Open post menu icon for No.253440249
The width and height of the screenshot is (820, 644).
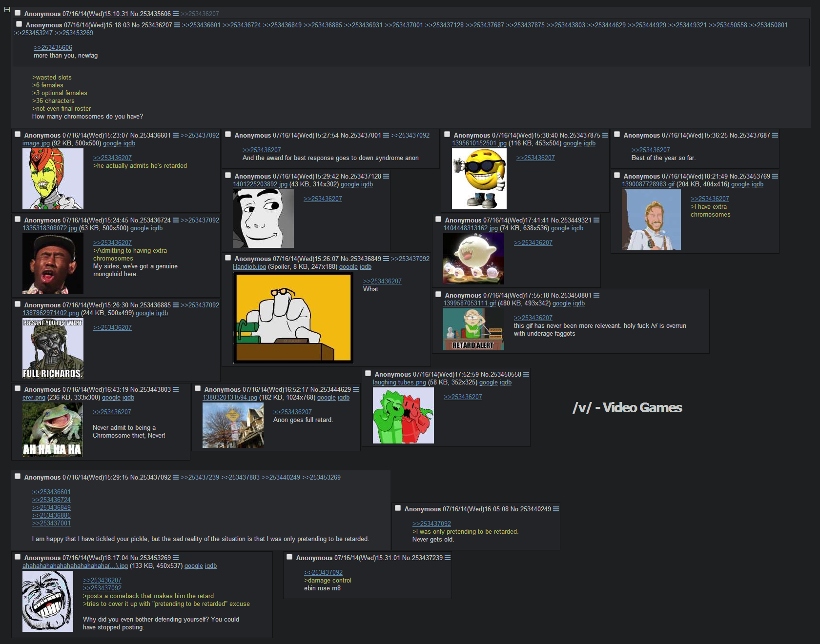[556, 509]
